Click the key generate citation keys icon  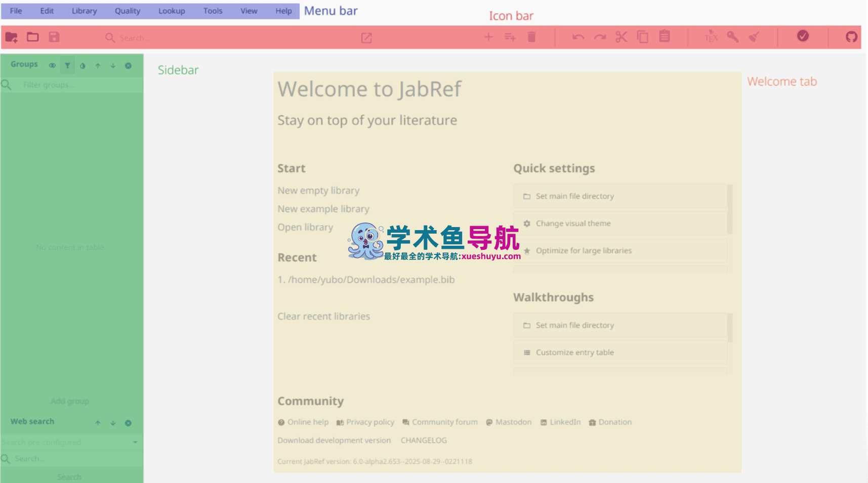732,37
